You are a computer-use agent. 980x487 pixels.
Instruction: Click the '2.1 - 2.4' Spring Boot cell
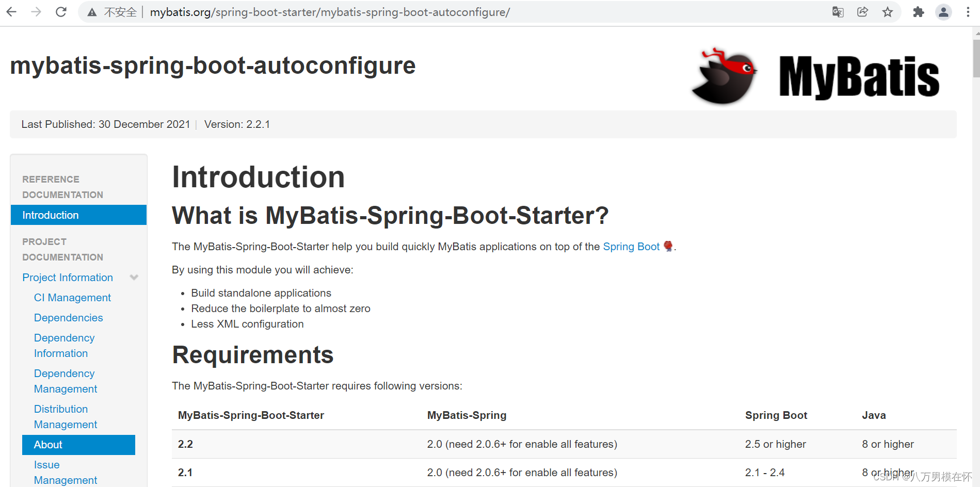(x=765, y=473)
